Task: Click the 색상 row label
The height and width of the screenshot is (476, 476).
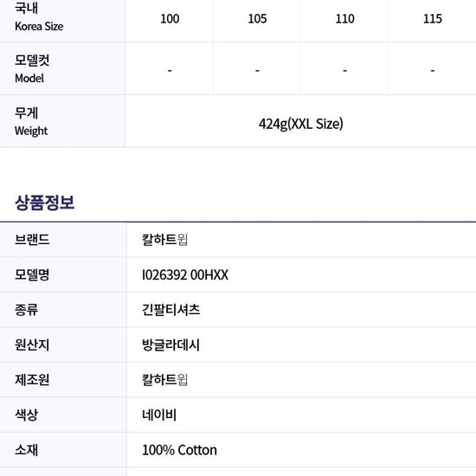Action: [x=26, y=415]
